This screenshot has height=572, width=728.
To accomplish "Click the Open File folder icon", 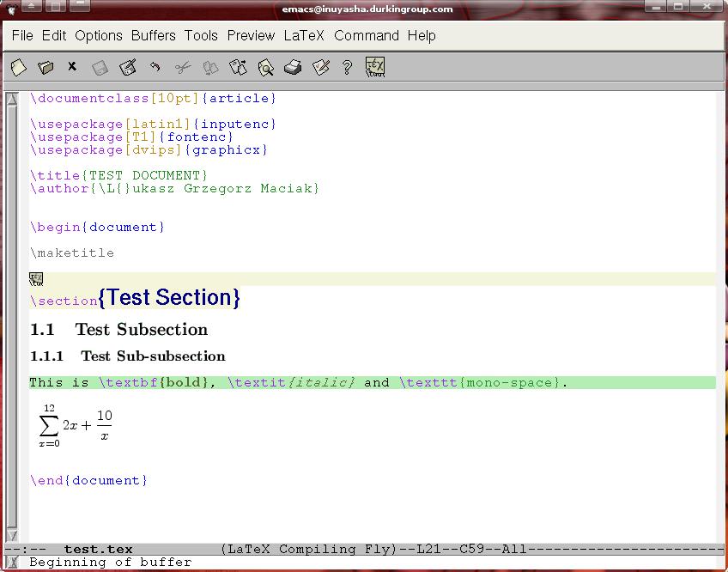I will (x=45, y=67).
